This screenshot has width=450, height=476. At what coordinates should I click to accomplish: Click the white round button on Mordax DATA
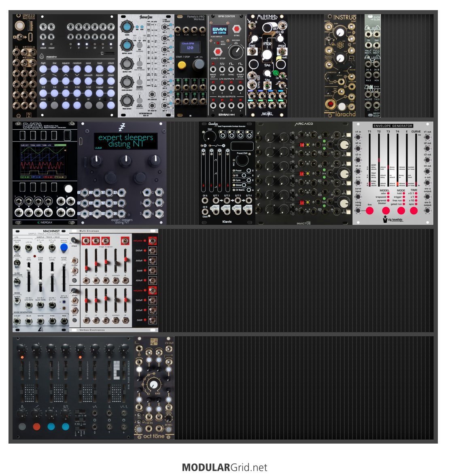tap(68, 188)
